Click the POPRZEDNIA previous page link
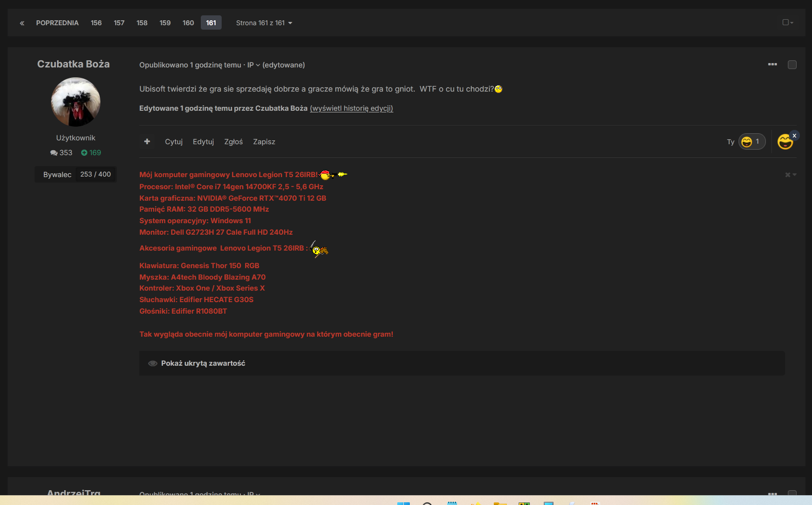Image resolution: width=812 pixels, height=505 pixels. click(x=57, y=23)
